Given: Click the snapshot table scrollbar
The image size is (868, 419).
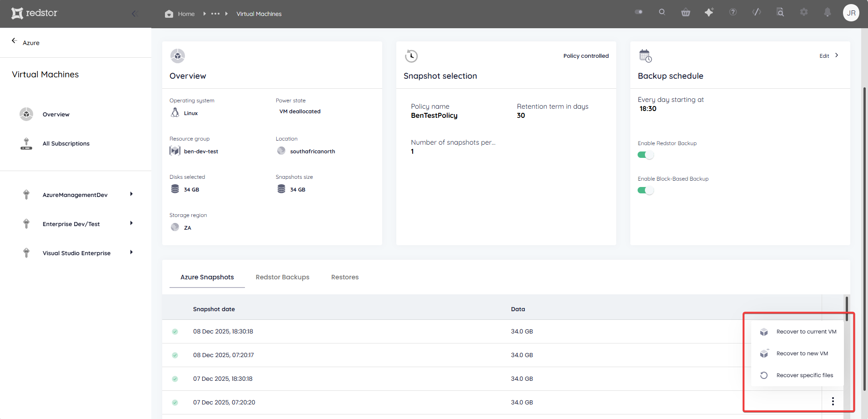Looking at the screenshot, I should tap(847, 309).
